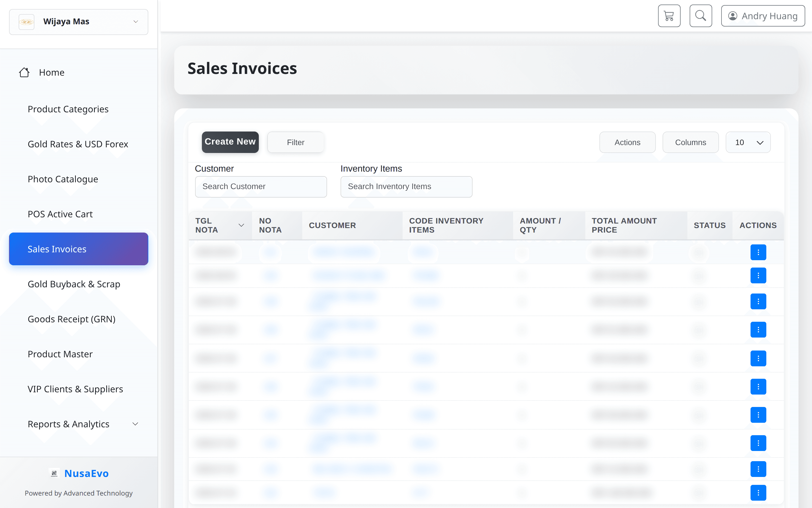
Task: Open first row's three-dot actions menu
Action: pos(758,252)
